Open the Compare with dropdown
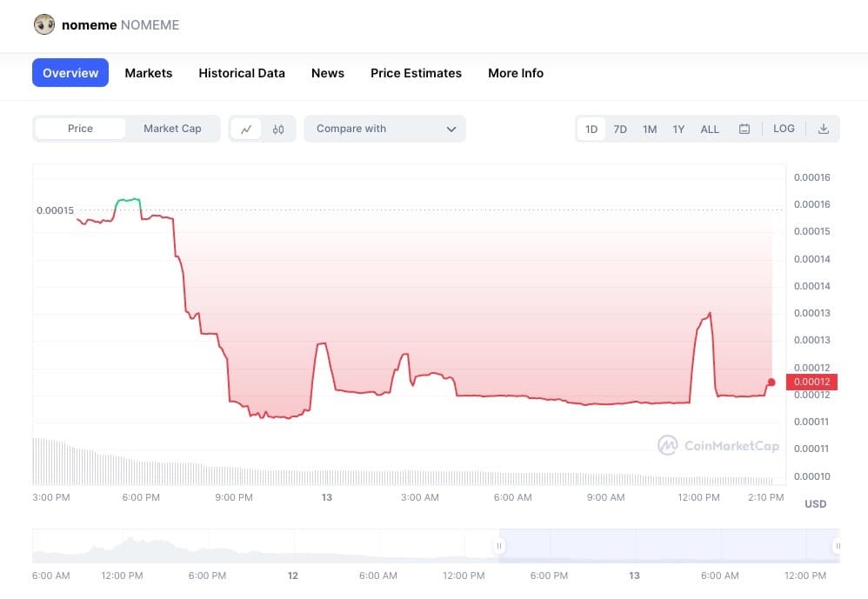 (x=384, y=129)
